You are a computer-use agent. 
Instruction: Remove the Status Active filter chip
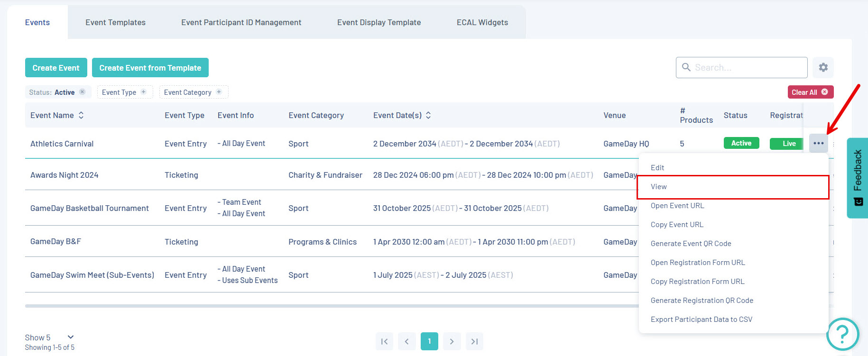tap(82, 92)
